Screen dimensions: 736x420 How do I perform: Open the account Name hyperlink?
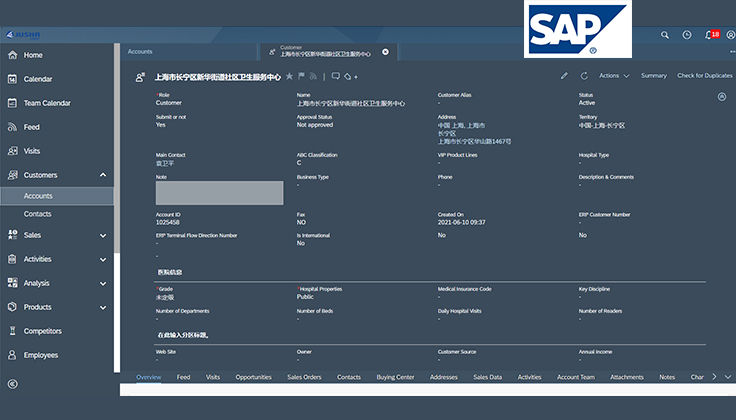(351, 103)
